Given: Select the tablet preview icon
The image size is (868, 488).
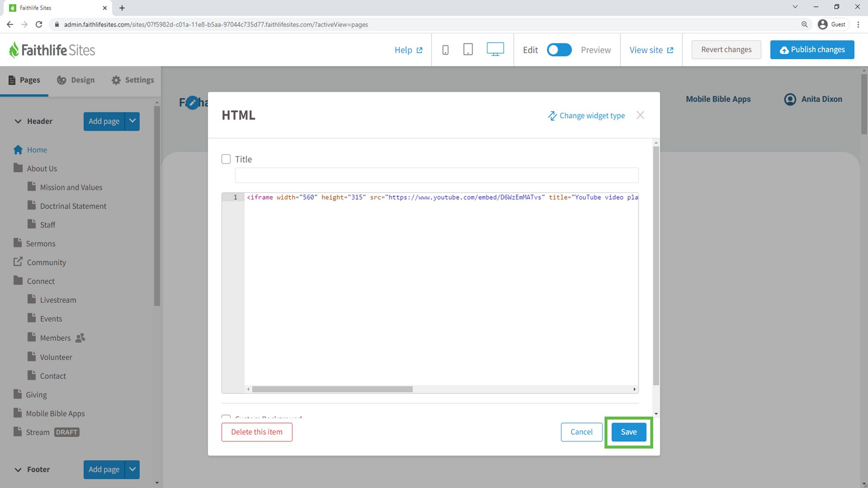Looking at the screenshot, I should coord(468,49).
